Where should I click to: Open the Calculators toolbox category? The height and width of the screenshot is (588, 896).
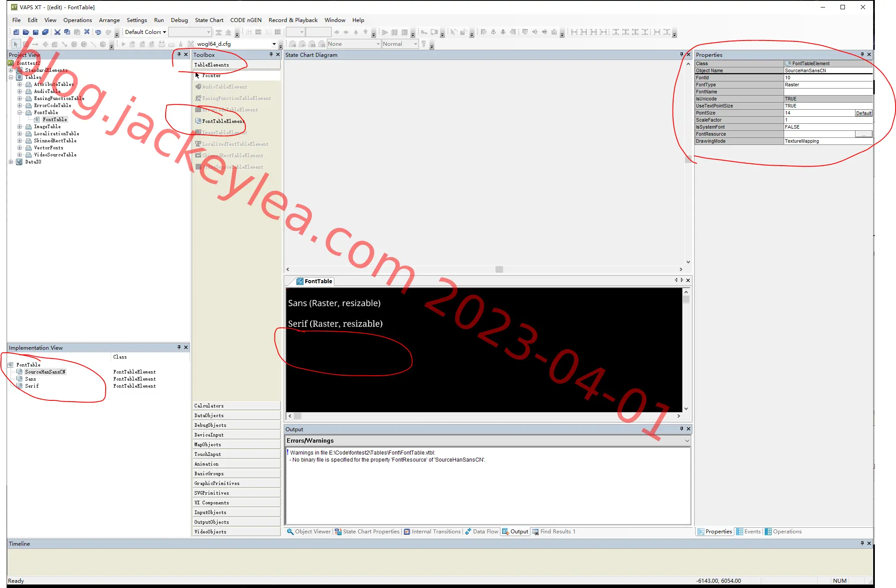(x=236, y=406)
